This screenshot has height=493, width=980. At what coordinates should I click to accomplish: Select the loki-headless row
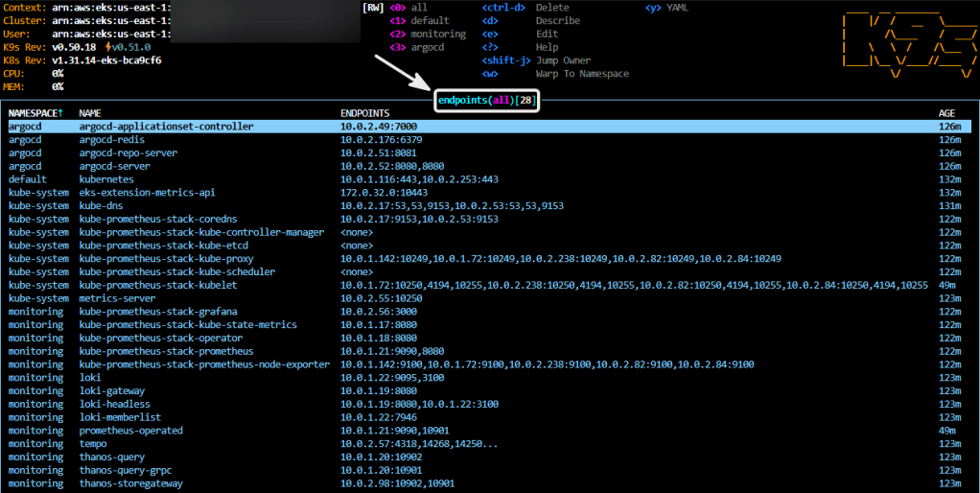tap(489, 404)
